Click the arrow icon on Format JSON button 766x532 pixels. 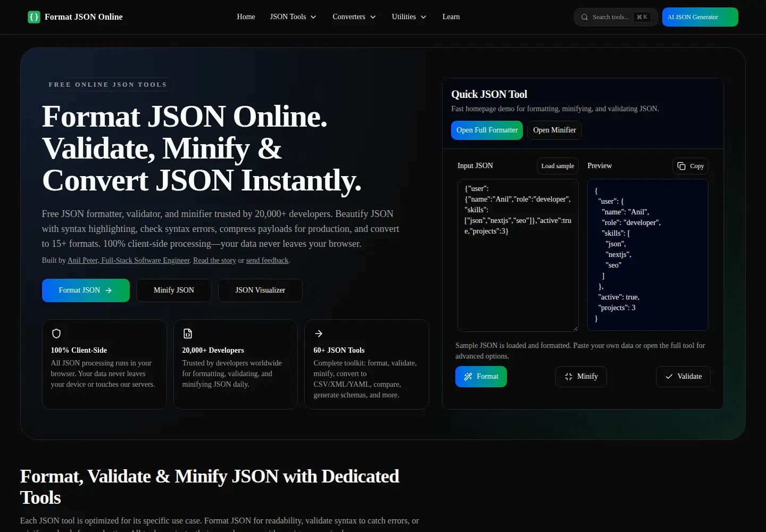(x=109, y=290)
